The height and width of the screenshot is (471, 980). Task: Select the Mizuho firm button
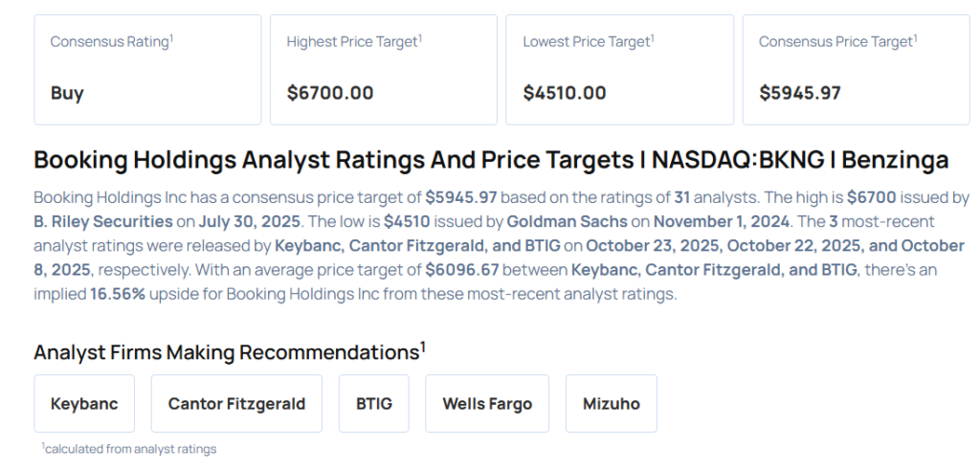tap(611, 403)
